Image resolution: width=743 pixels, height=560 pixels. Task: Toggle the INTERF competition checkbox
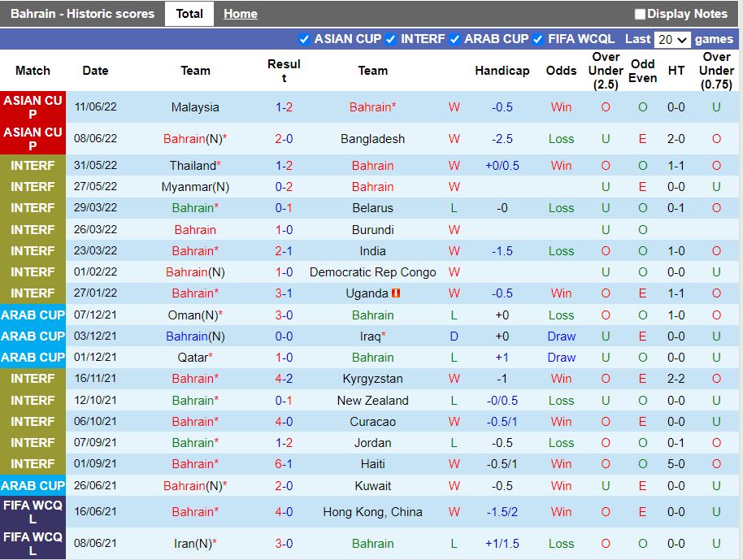391,39
